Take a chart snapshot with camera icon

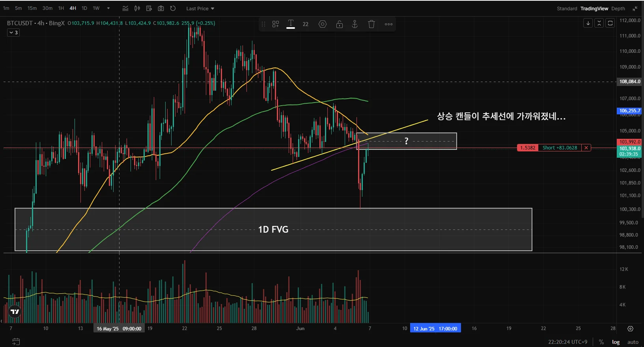coord(161,8)
